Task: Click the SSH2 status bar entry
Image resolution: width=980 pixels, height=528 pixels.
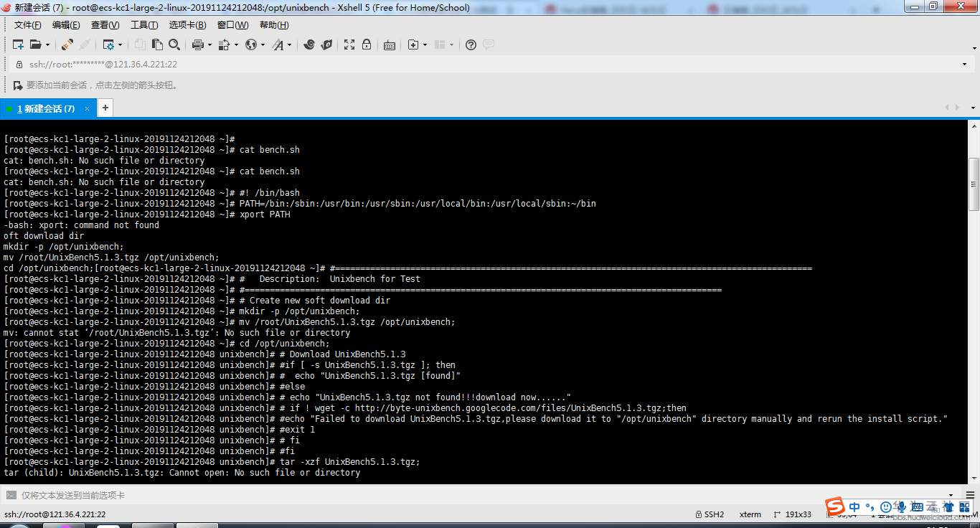Action: coord(710,514)
